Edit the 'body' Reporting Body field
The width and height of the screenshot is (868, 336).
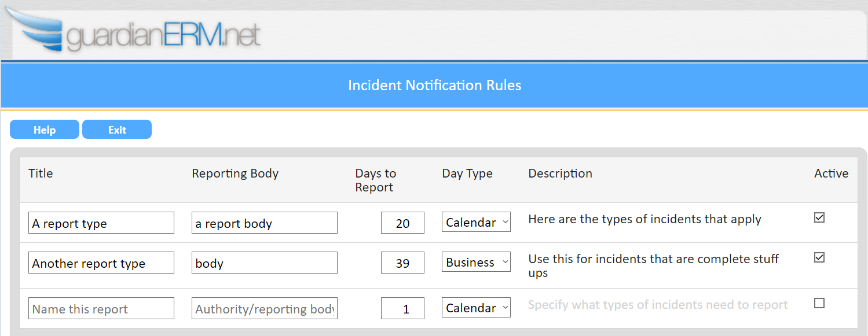click(x=264, y=263)
